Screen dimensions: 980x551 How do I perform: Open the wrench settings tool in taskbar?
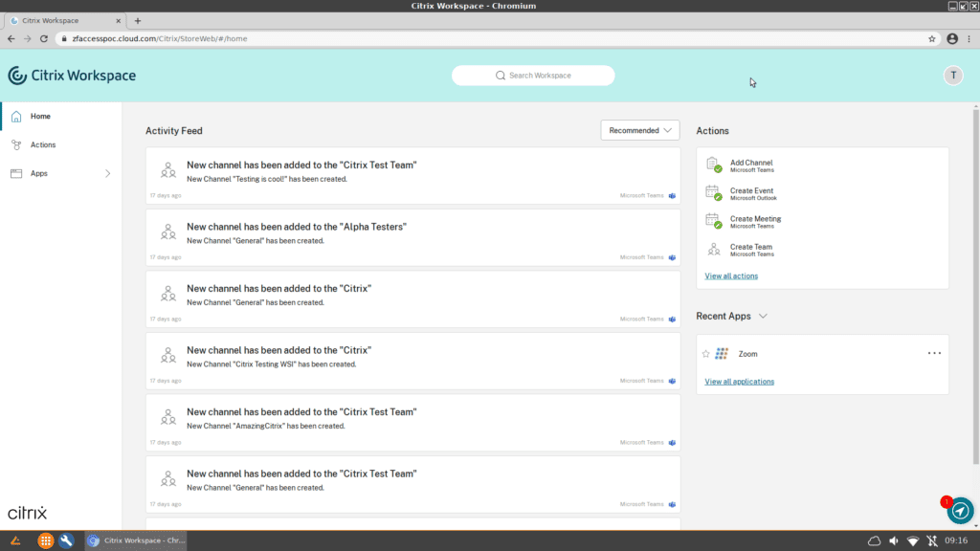(66, 541)
